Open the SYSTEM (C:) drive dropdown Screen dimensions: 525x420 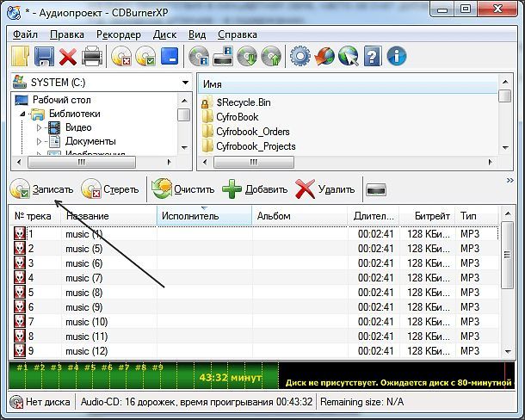click(x=185, y=83)
